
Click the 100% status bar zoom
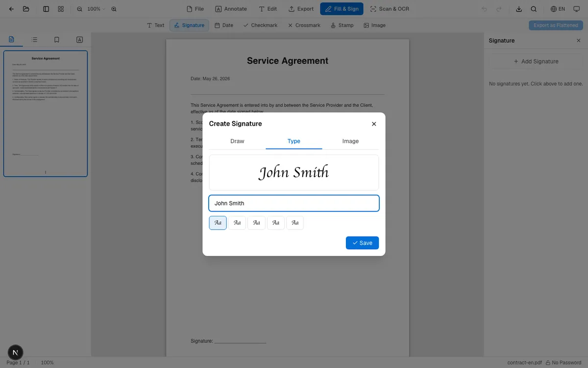[x=47, y=363]
